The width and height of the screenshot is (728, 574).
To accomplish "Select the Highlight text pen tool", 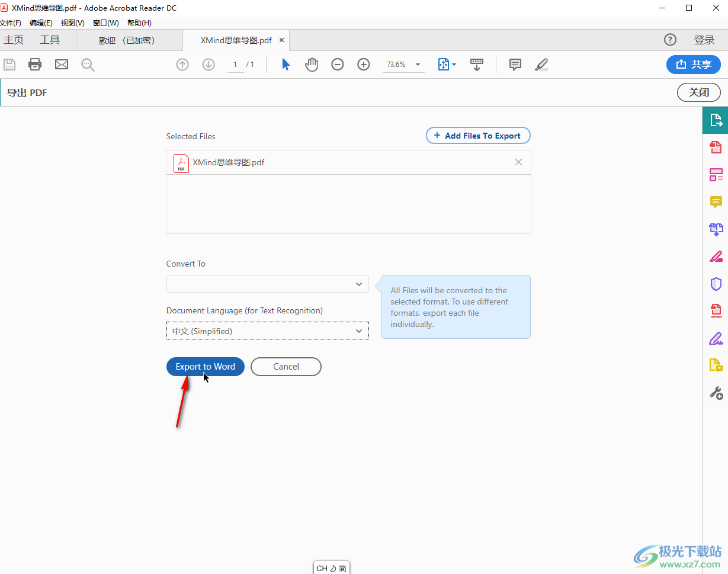I will [541, 65].
